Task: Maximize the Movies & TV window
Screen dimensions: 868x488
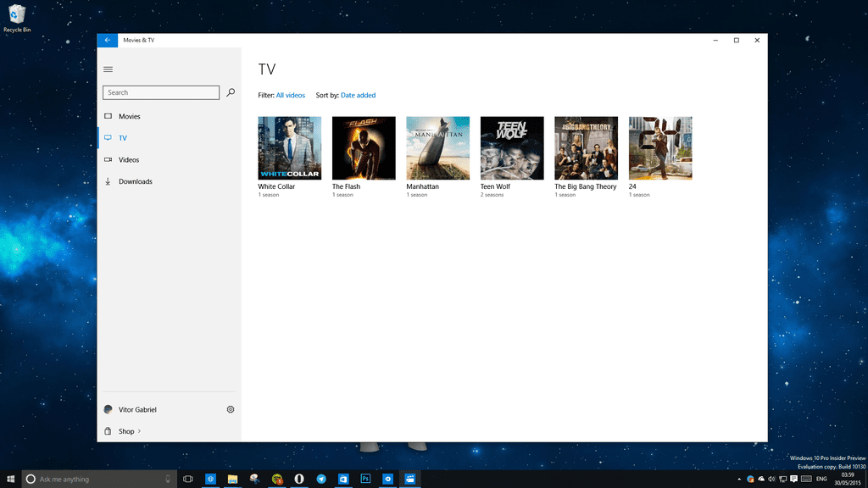Action: pyautogui.click(x=737, y=41)
